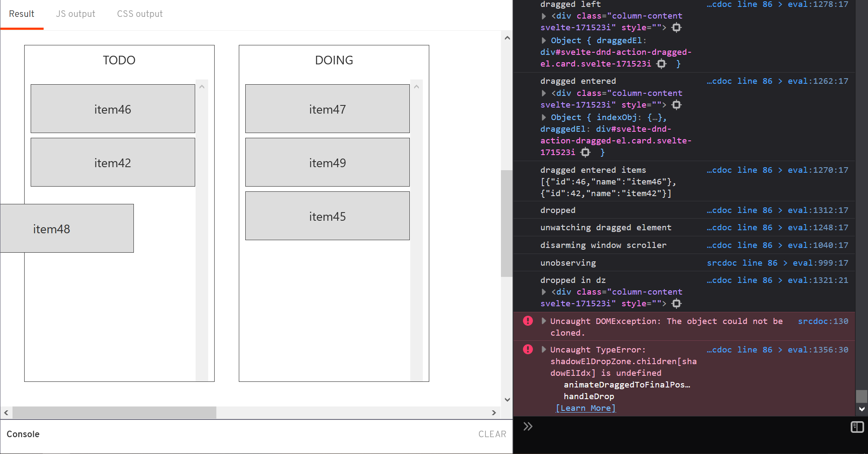The image size is (868, 454).
Task: Click the reveal icon beside draggedEl card element
Action: 661,63
